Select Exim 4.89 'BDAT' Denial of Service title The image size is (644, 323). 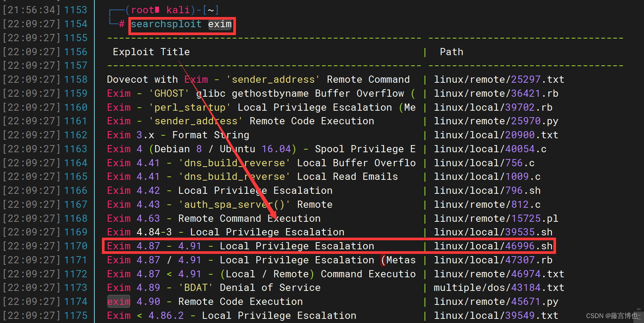[x=214, y=287]
